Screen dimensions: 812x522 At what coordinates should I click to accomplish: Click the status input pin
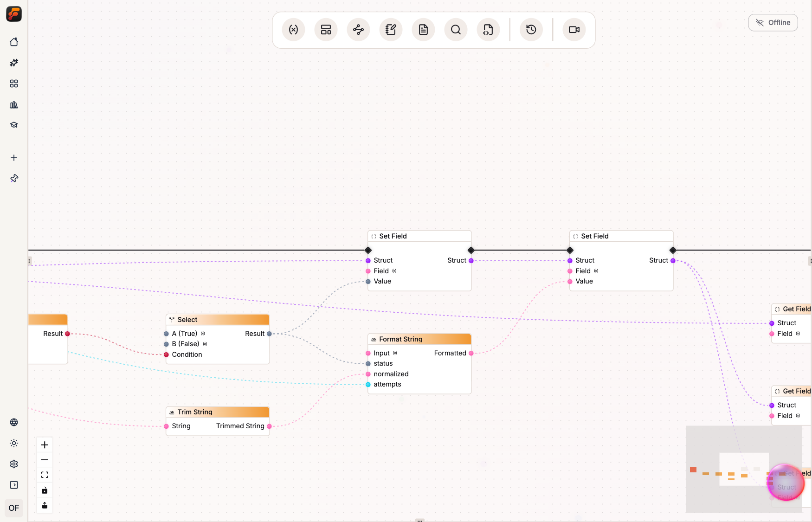click(368, 363)
